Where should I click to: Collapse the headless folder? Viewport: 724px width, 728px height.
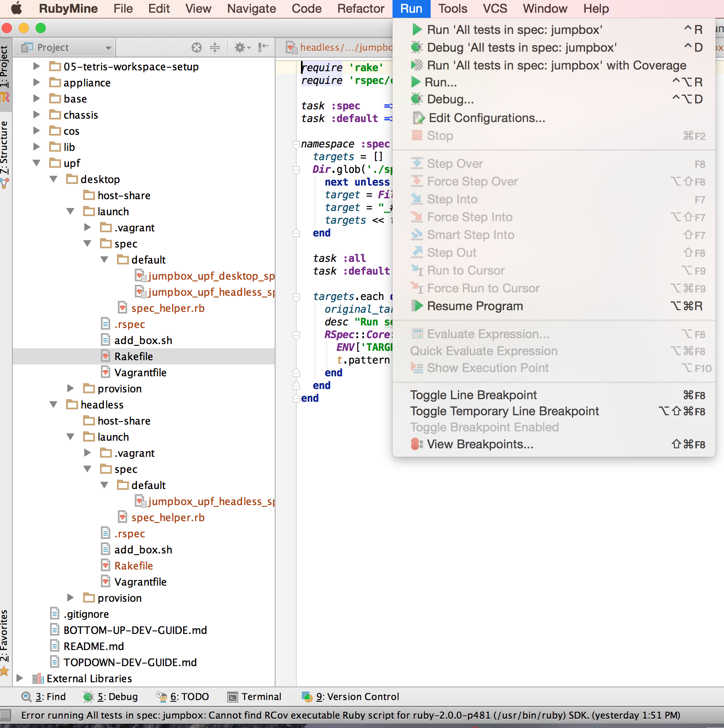point(54,405)
